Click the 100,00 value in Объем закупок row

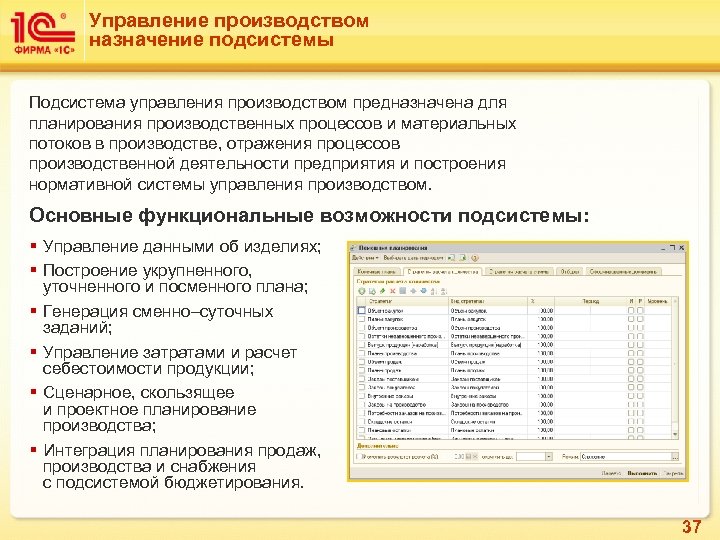(545, 311)
